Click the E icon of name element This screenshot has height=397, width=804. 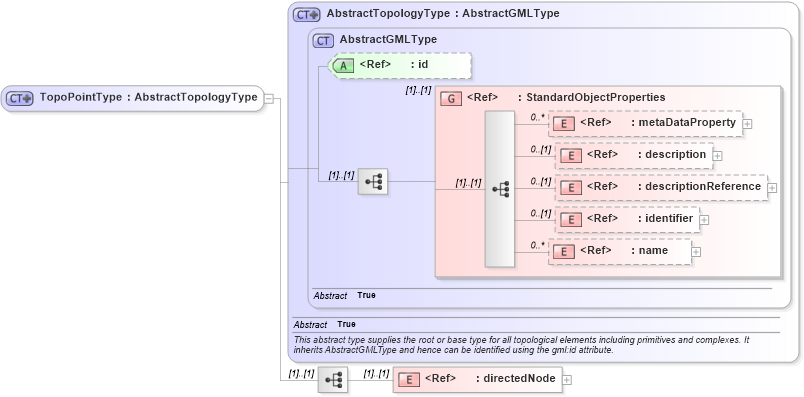point(564,251)
